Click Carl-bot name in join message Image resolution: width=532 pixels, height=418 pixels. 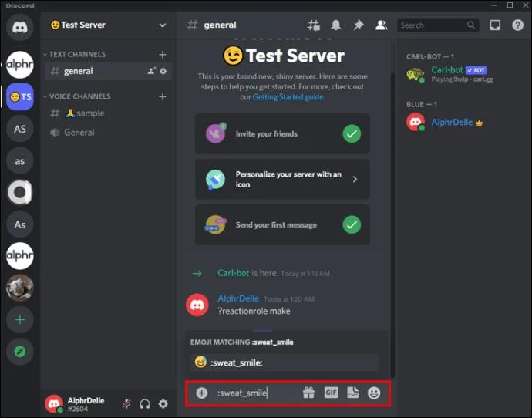click(234, 273)
